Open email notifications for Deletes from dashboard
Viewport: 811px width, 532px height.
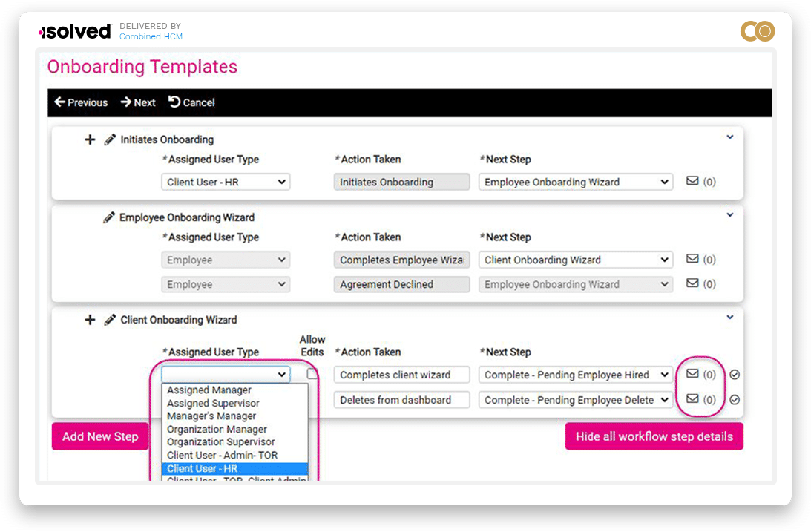tap(692, 398)
